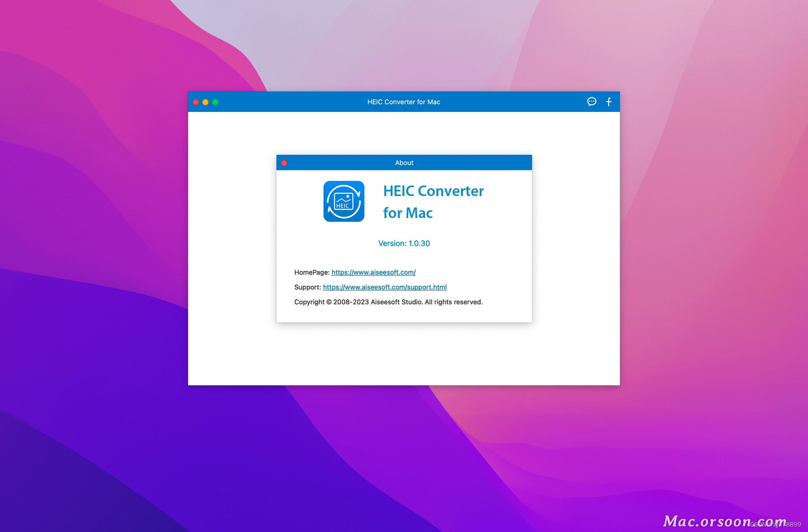This screenshot has height=532, width=808.
Task: Click the HEIC Converter for Mac window title
Action: pyautogui.click(x=404, y=102)
